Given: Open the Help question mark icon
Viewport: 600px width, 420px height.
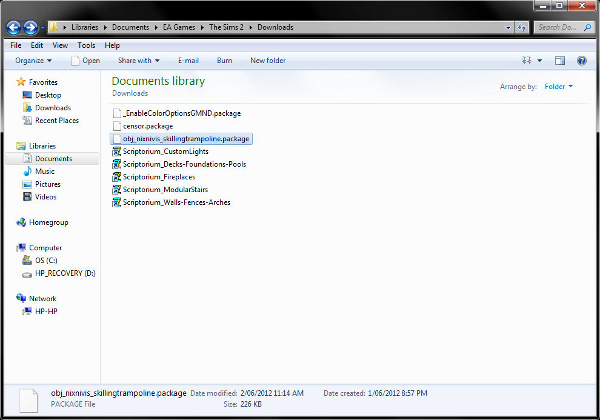Looking at the screenshot, I should click(581, 60).
